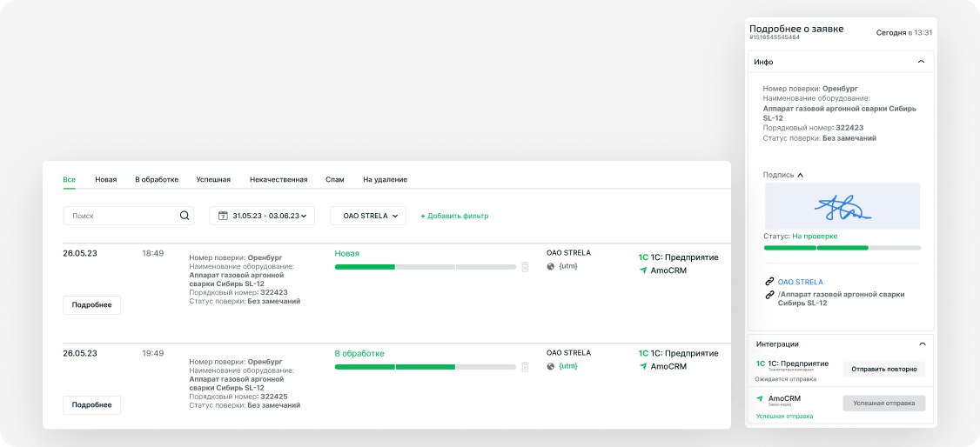Click AmoCRM label in 19:49 row
This screenshot has width=980, height=447.
click(668, 366)
